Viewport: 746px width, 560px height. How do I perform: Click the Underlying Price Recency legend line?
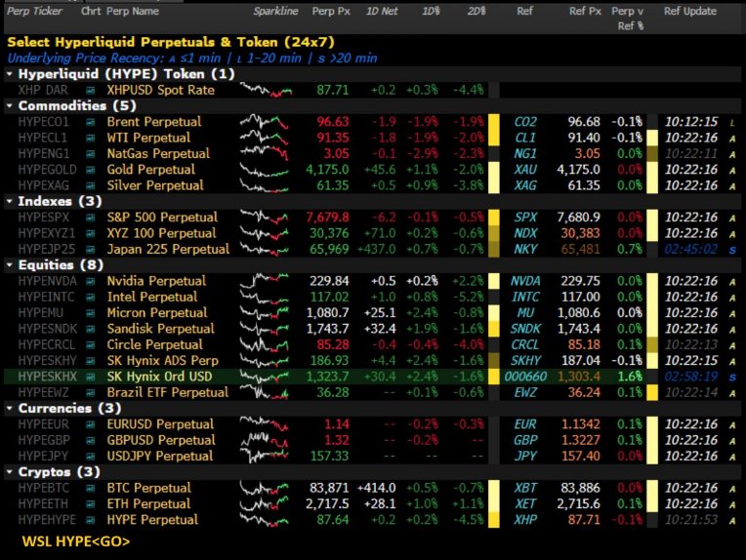point(192,59)
